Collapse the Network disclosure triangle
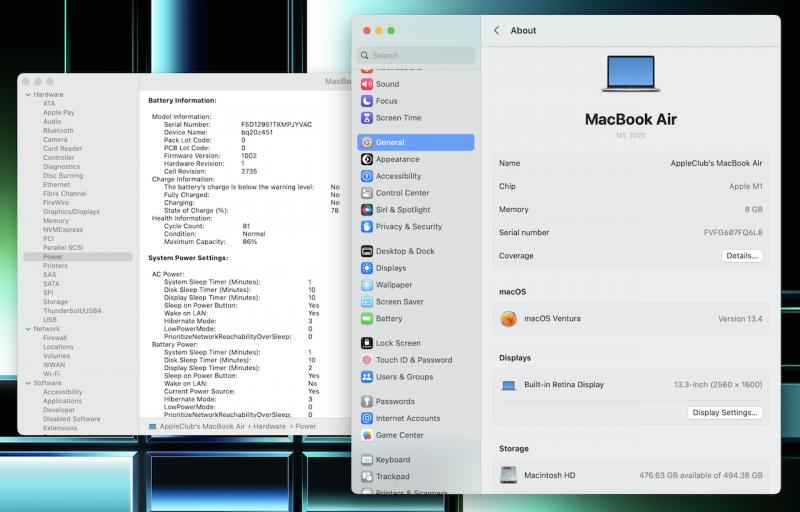Viewport: 800px width, 512px height. coord(27,329)
